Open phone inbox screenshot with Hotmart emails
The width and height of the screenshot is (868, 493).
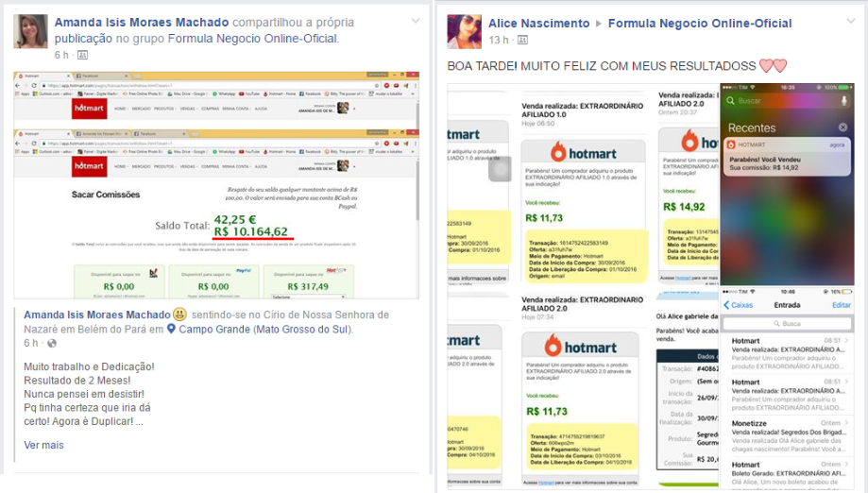coord(787,387)
